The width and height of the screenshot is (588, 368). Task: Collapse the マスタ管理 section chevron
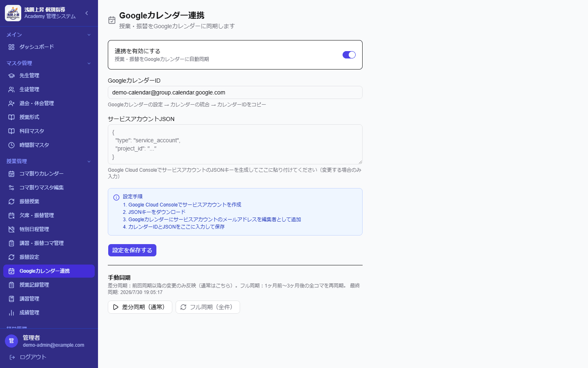pos(89,63)
